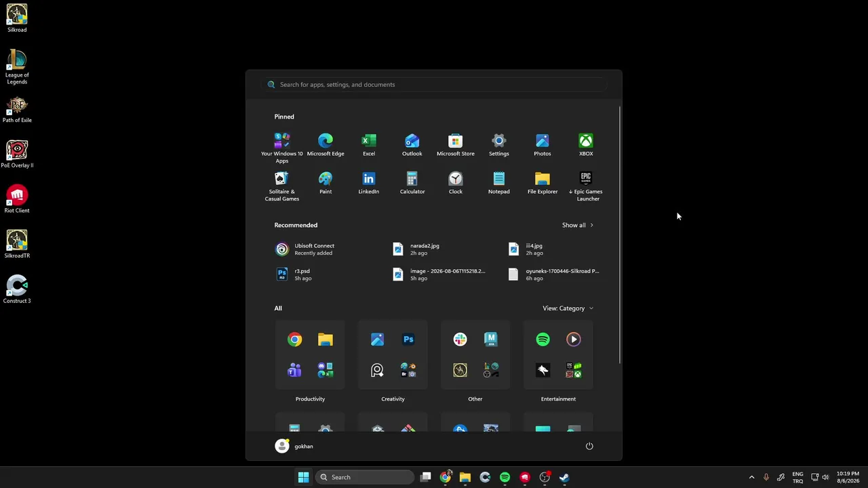Open Task View on the taskbar
868x488 pixels.
click(x=425, y=477)
